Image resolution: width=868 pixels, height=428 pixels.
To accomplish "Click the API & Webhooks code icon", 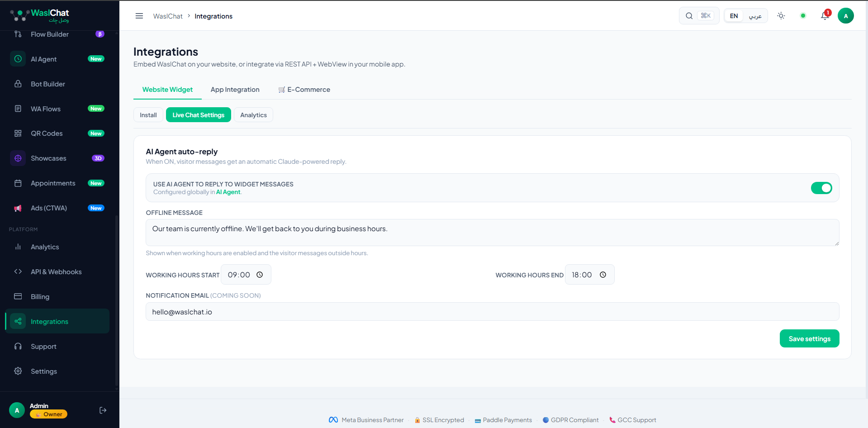I will [x=18, y=272].
